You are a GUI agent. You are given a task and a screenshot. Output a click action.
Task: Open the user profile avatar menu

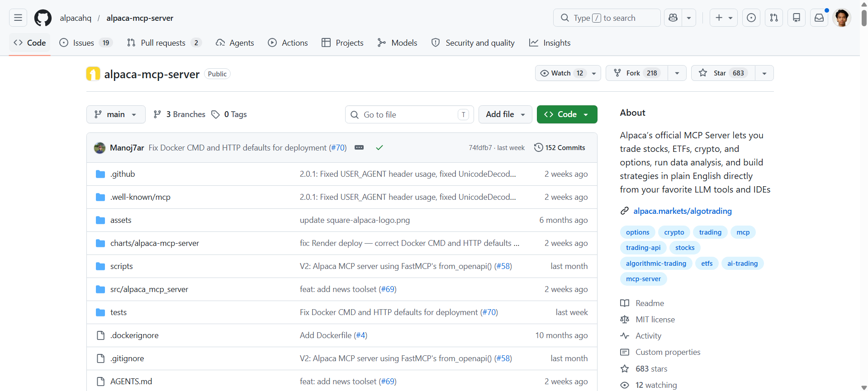coord(842,18)
